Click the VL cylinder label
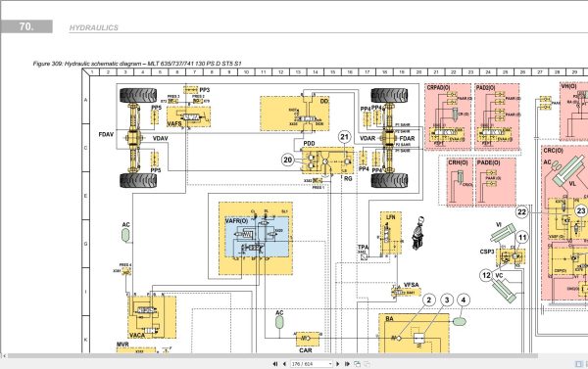The height and width of the screenshot is (369, 588). 572,184
